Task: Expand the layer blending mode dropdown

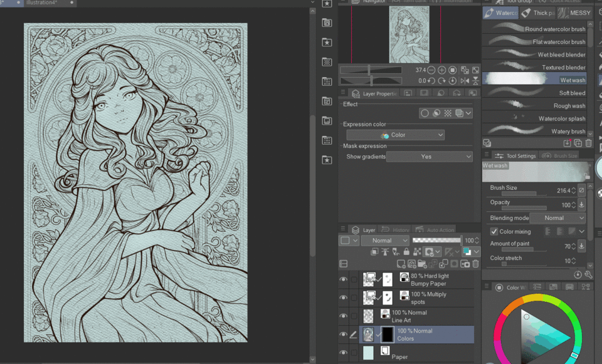Action: (386, 241)
